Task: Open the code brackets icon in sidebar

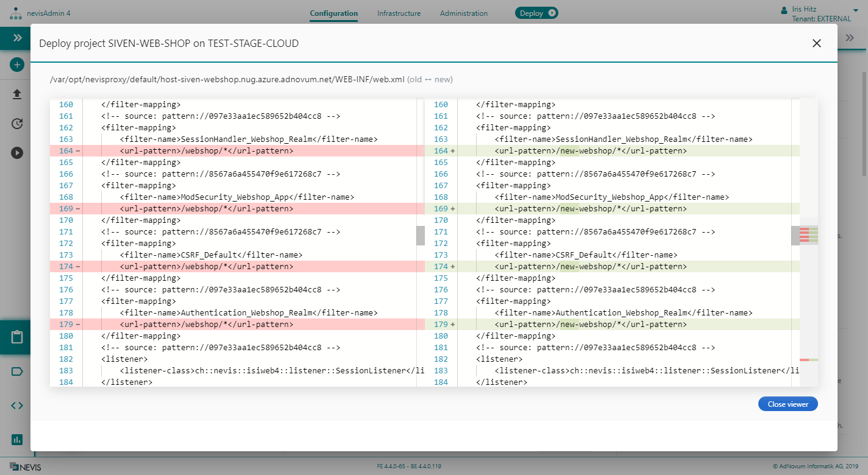Action: 17,405
